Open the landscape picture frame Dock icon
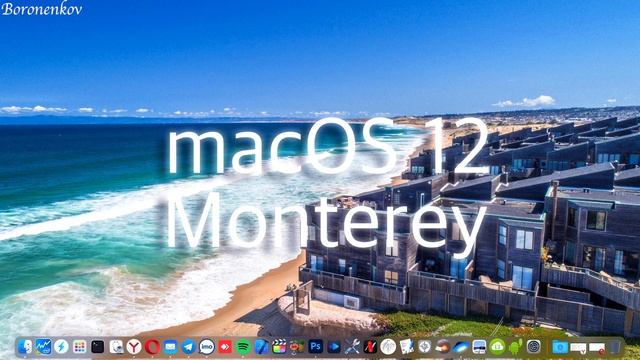Viewport: 640px width, 360px height. 479,347
